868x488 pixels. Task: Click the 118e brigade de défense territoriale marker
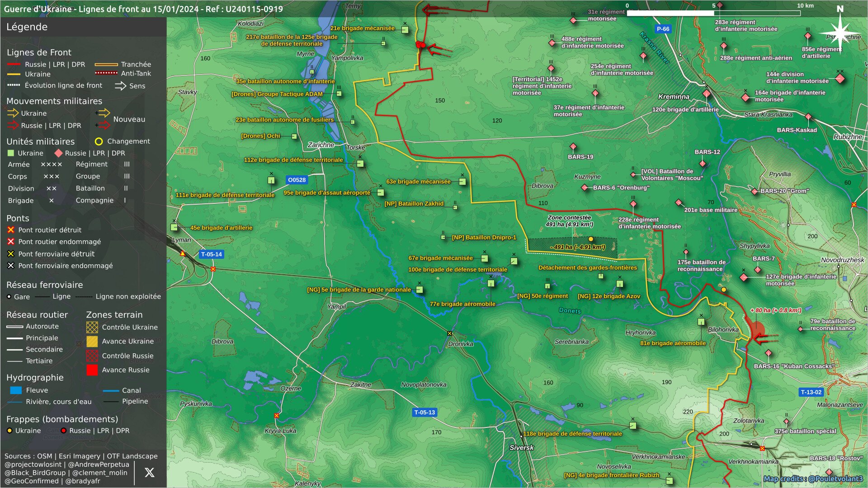pos(633,426)
